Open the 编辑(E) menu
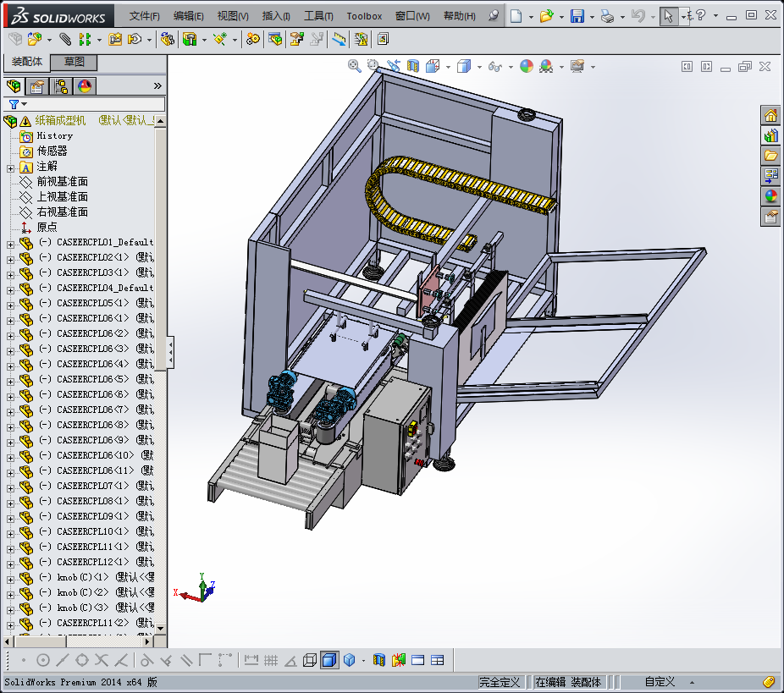The width and height of the screenshot is (784, 693). [x=189, y=16]
